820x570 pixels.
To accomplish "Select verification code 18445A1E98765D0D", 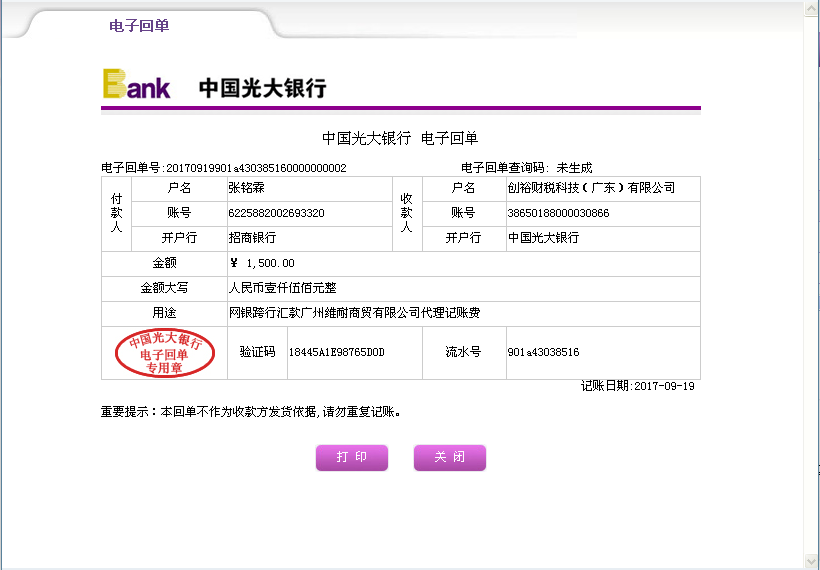I will [337, 352].
